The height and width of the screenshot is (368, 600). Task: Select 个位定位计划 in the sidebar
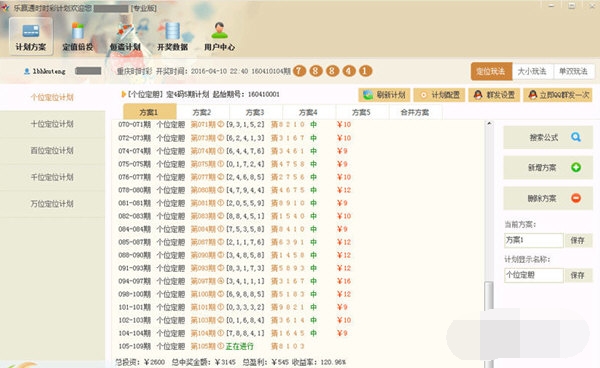[x=52, y=97]
